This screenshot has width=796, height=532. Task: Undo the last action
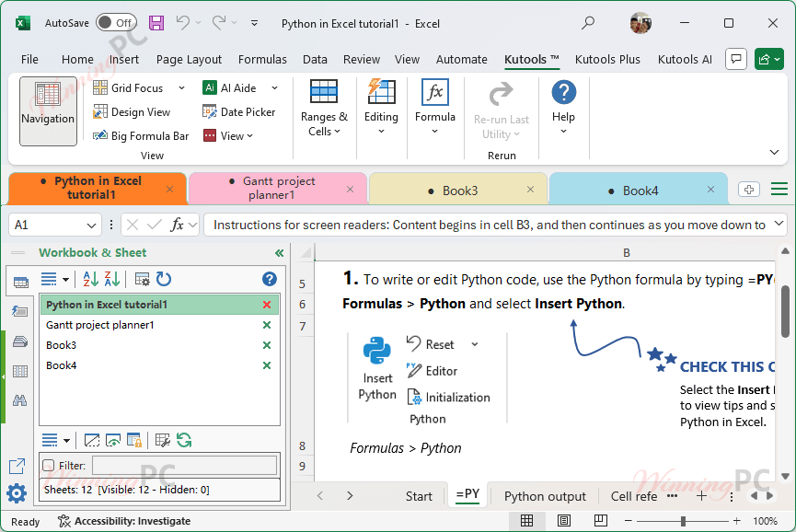pos(183,22)
